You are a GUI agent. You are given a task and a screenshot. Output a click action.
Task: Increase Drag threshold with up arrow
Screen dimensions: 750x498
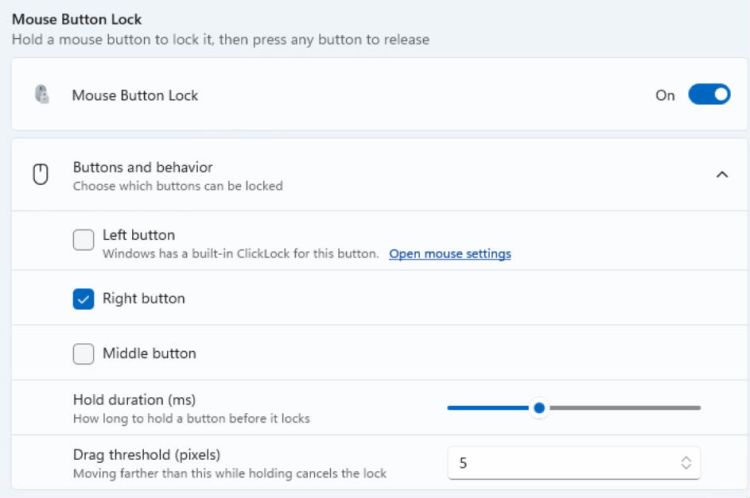(x=686, y=458)
